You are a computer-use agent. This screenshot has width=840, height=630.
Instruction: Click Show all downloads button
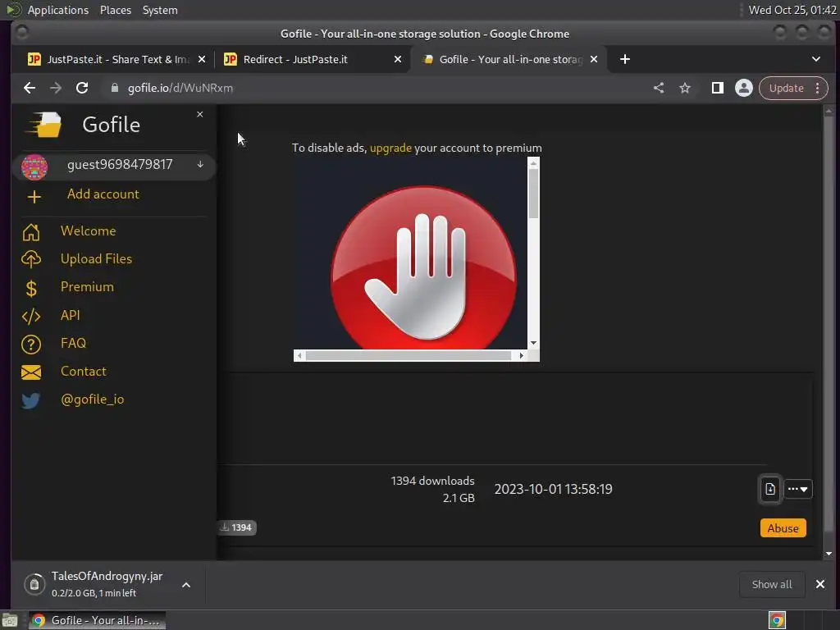(771, 584)
